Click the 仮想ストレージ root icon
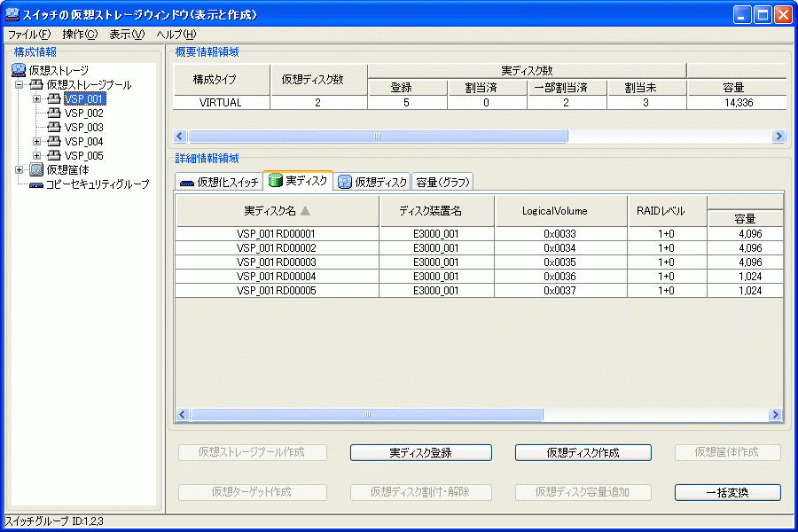This screenshot has height=532, width=798. point(19,70)
